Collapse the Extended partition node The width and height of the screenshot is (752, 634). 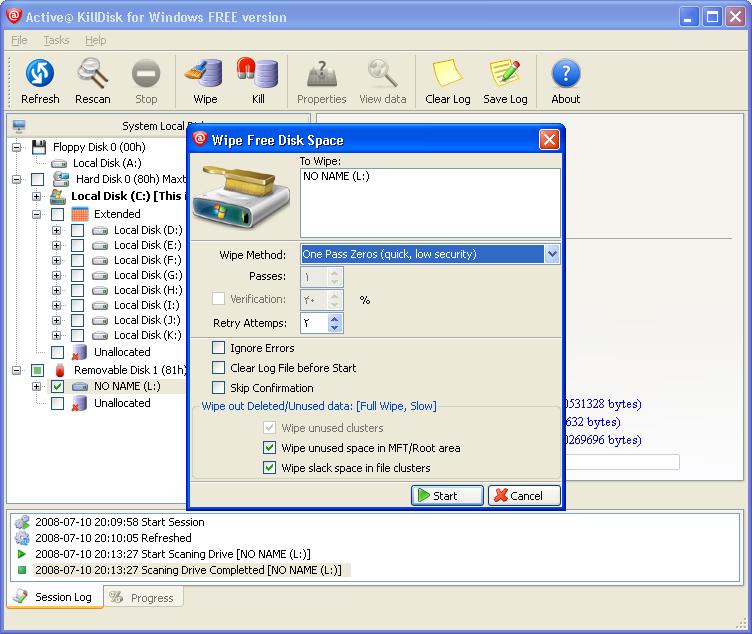point(37,214)
